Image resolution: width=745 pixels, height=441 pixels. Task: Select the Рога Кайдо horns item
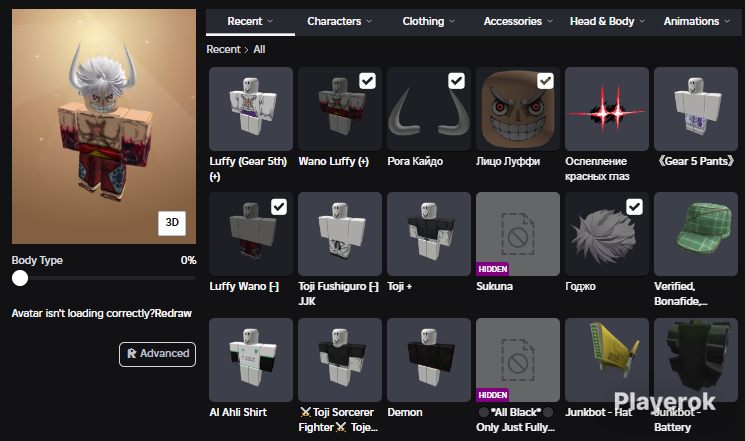[429, 109]
